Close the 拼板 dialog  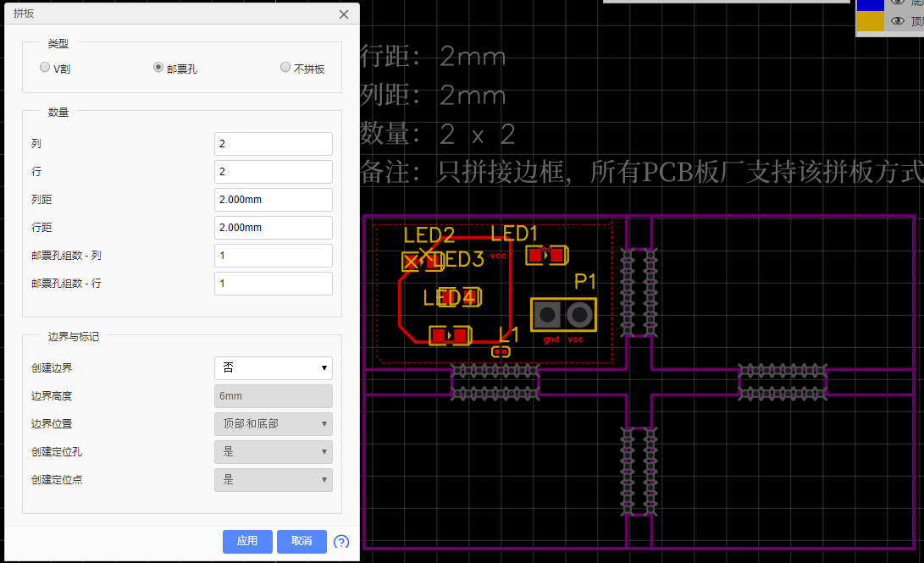coord(344,14)
